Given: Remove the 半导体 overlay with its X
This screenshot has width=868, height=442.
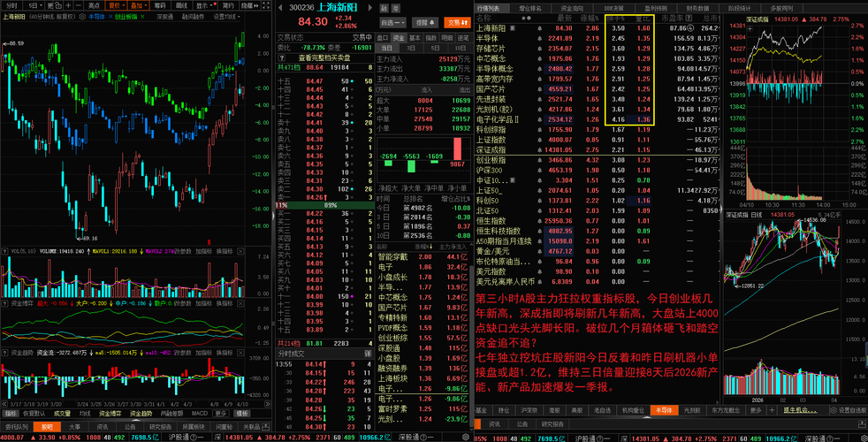Looking at the screenshot, I should (x=110, y=17).
